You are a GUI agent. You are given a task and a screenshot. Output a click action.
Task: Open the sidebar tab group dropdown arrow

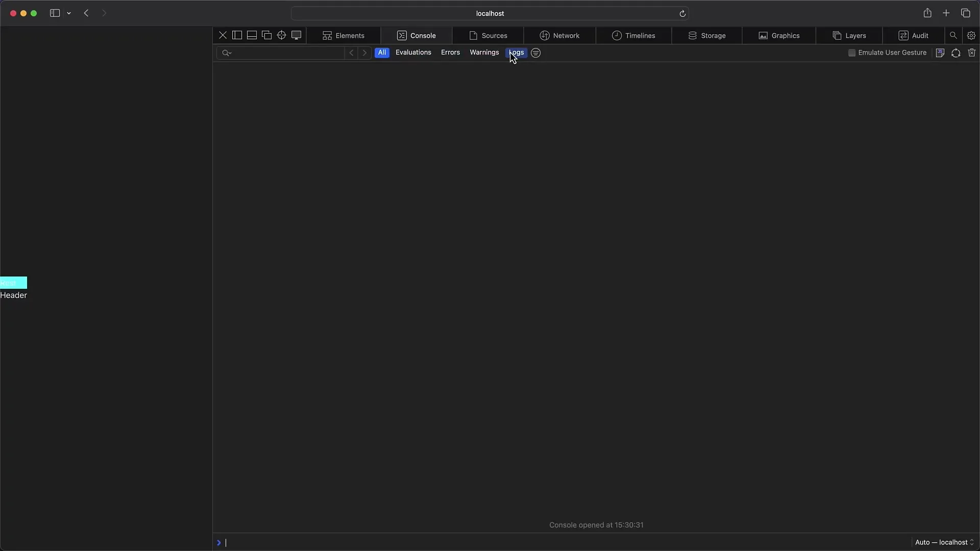point(69,13)
